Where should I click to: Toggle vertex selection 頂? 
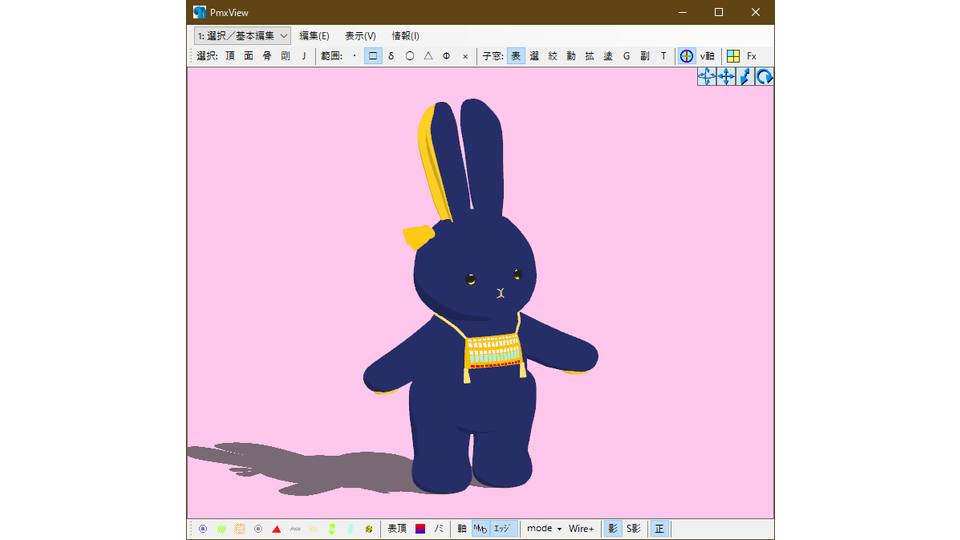pos(230,56)
